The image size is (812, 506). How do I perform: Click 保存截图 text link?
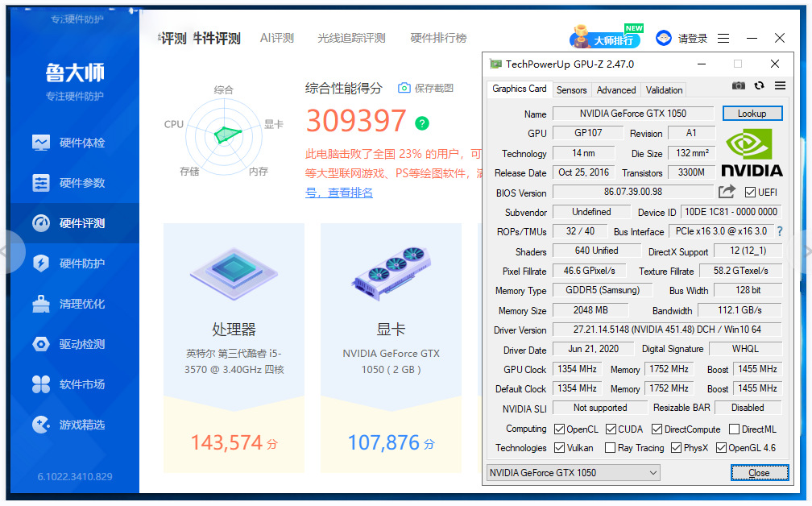[x=434, y=88]
